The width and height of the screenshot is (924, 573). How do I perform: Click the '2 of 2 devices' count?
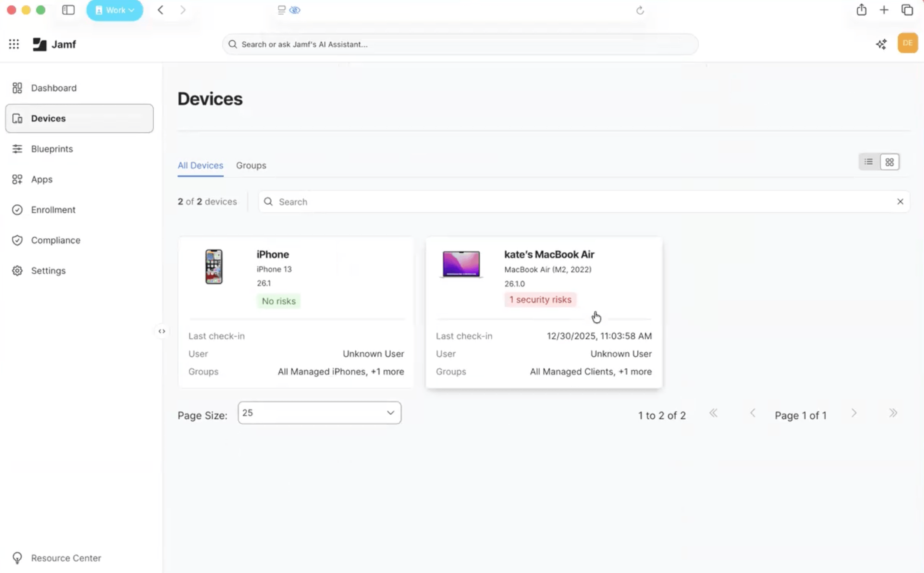point(207,202)
